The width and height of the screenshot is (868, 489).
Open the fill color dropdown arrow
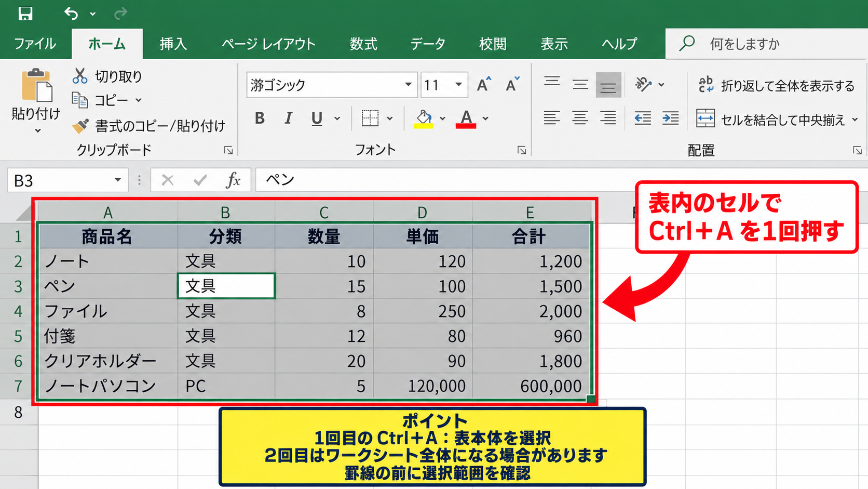442,119
